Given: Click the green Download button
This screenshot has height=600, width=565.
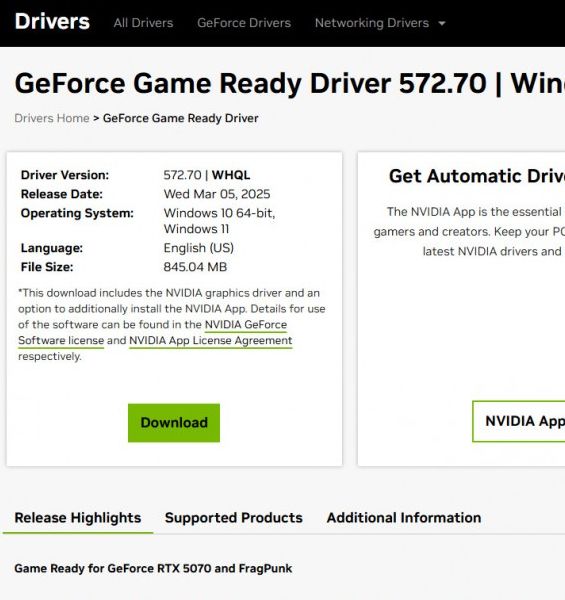Looking at the screenshot, I should 174,423.
